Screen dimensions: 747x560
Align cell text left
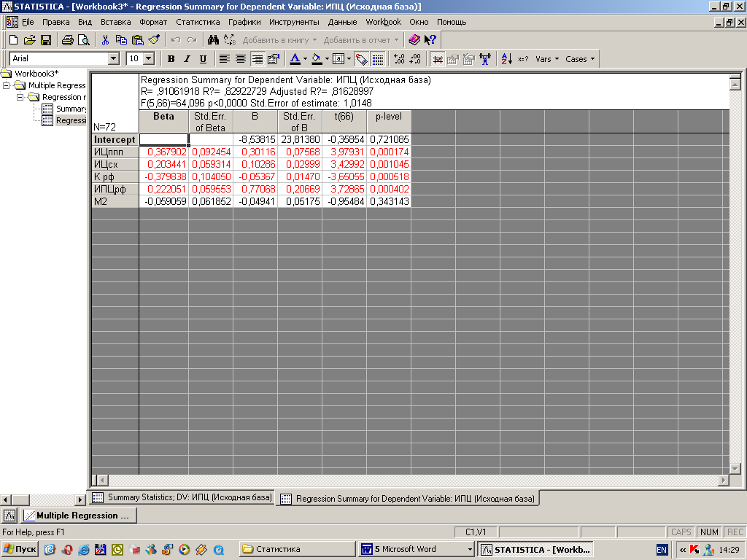pos(225,59)
